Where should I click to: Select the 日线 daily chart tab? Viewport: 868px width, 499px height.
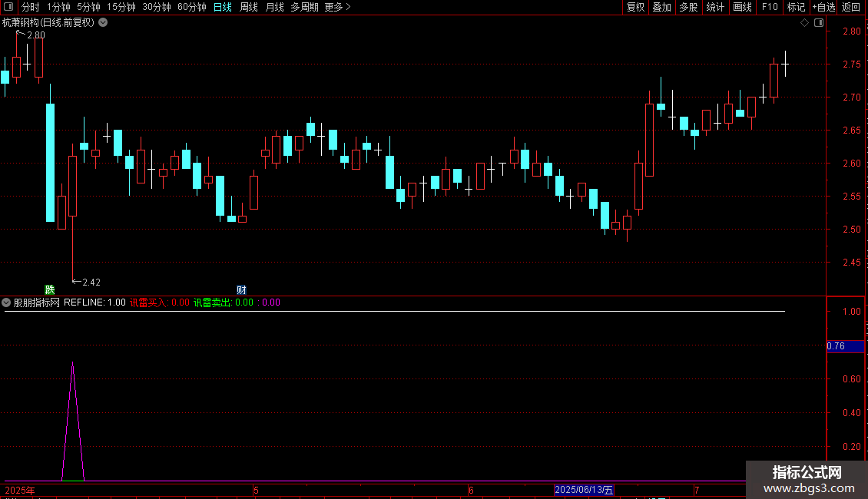point(223,7)
